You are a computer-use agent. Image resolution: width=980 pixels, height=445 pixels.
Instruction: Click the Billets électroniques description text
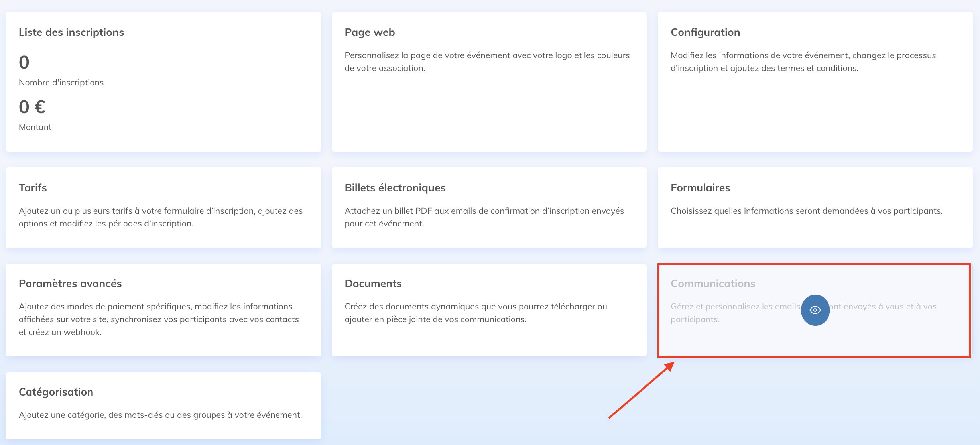(484, 217)
